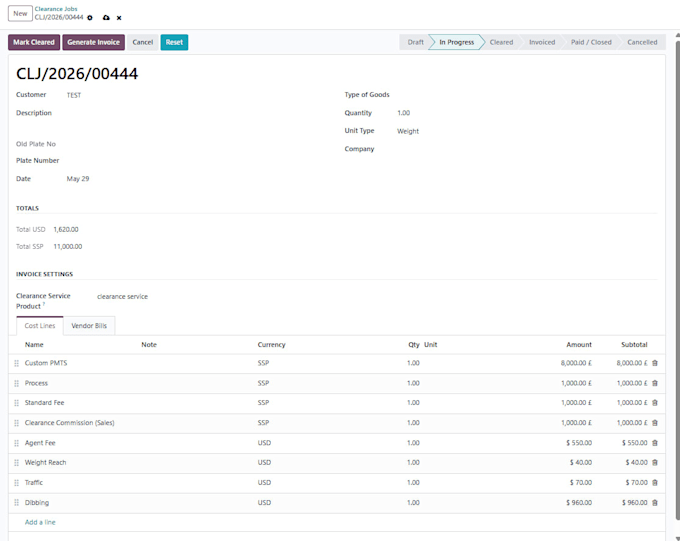Go back to Clearance Jobs breadcrumb

coord(56,9)
